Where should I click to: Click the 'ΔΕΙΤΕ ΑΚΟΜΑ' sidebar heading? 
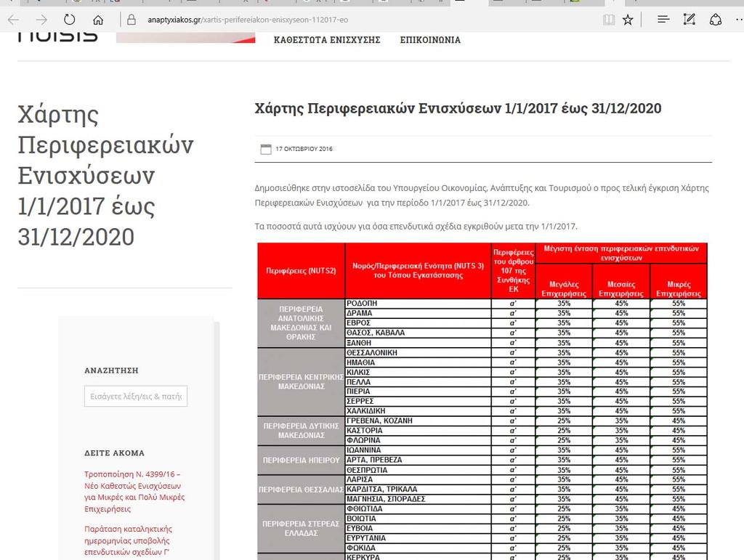114,453
